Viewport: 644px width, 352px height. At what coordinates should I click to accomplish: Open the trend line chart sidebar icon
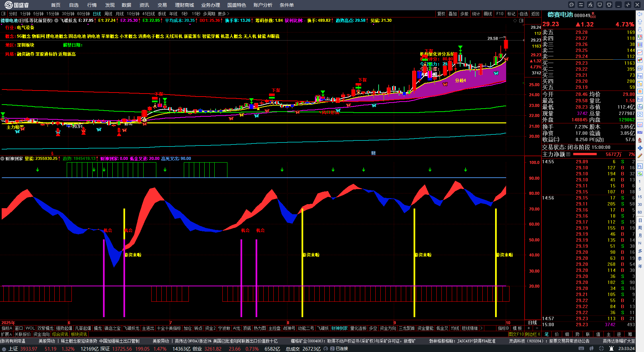point(640,53)
